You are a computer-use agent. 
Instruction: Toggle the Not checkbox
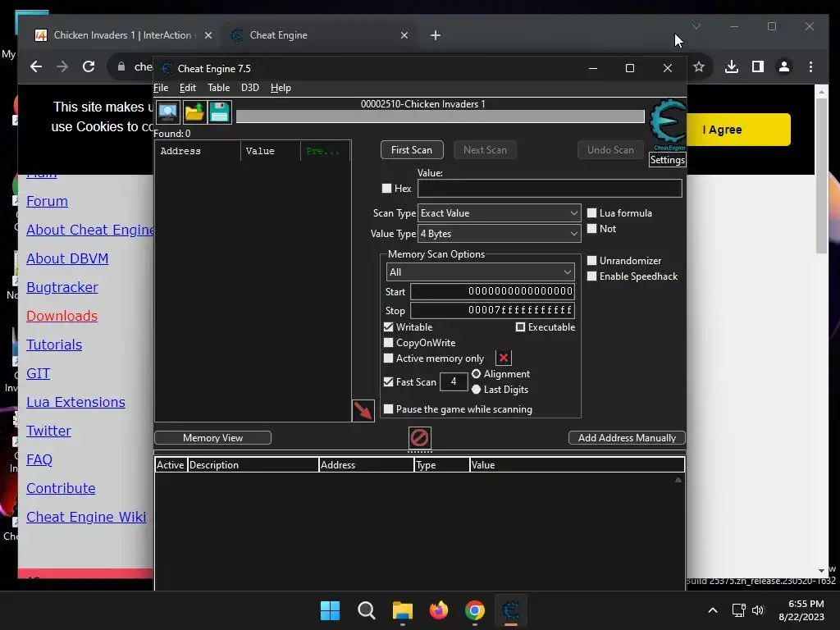coord(591,228)
